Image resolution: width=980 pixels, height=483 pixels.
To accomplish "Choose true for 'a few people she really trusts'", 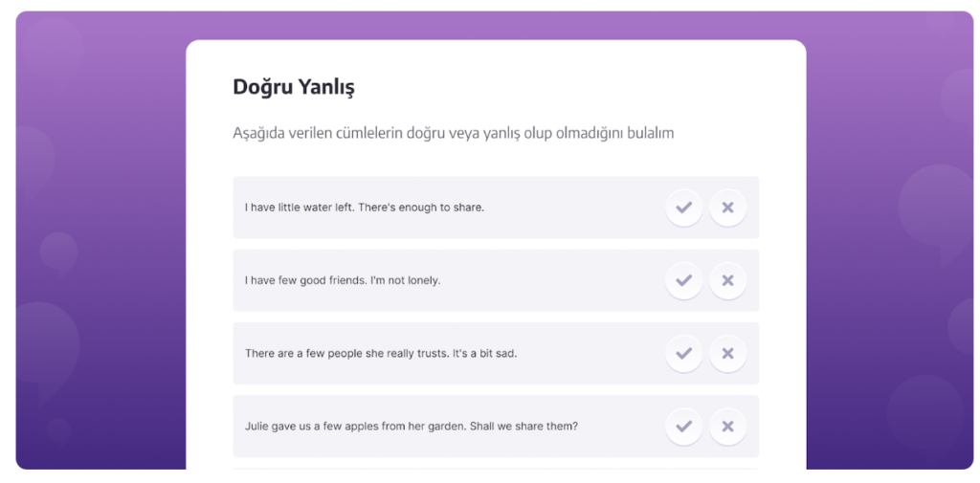I will click(683, 353).
